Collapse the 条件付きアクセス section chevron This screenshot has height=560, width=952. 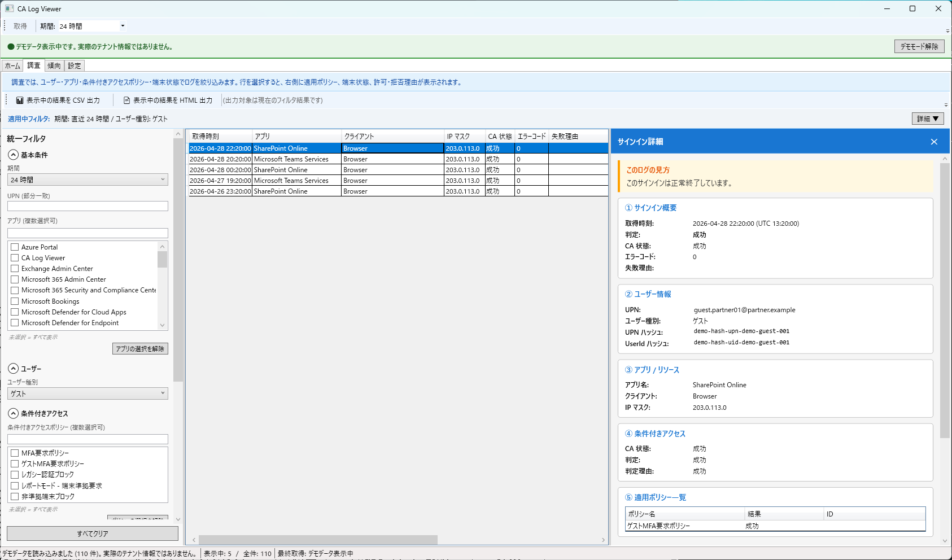(x=13, y=413)
